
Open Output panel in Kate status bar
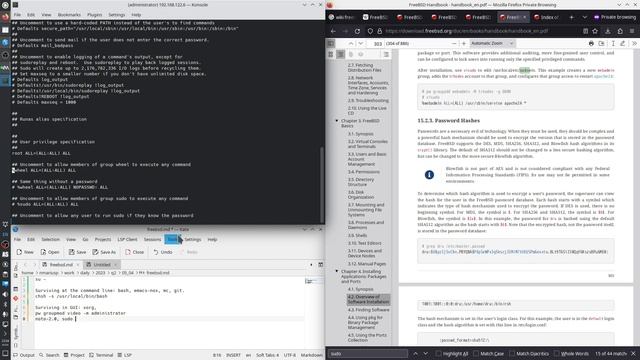(24, 355)
